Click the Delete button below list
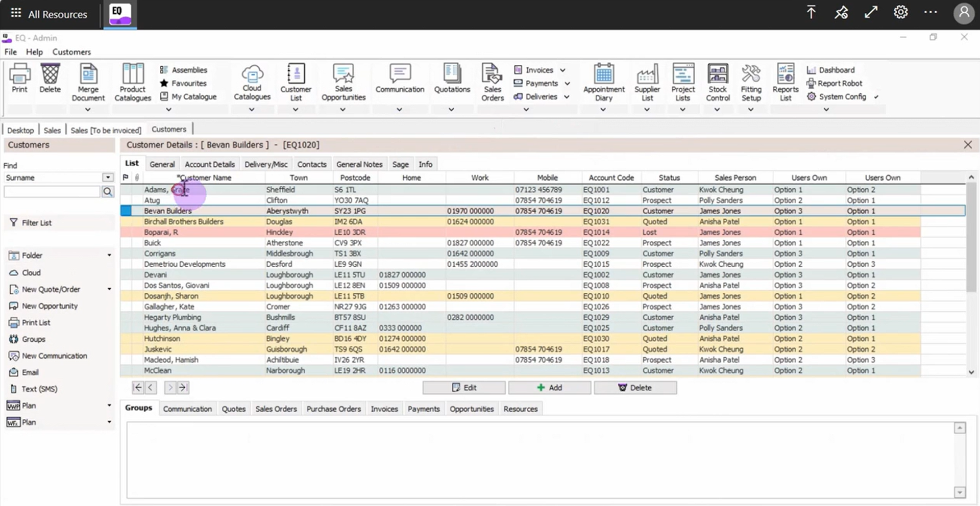Viewport: 980px width, 506px height. pyautogui.click(x=635, y=388)
